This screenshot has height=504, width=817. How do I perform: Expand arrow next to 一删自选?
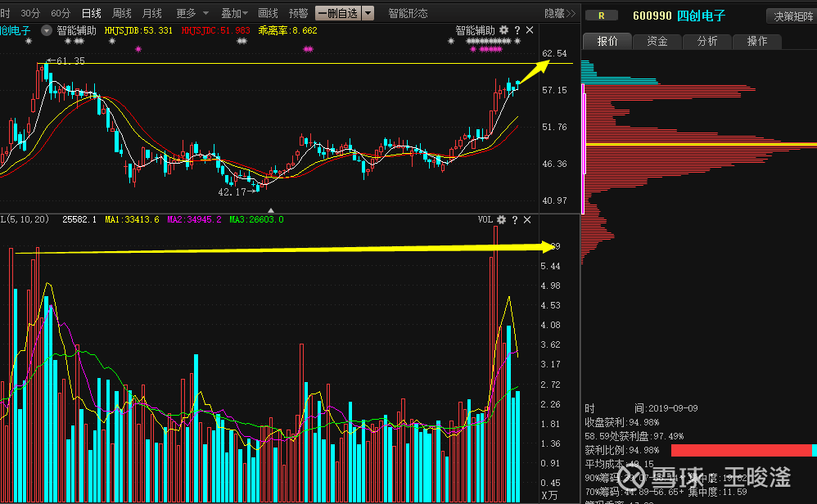[x=368, y=13]
